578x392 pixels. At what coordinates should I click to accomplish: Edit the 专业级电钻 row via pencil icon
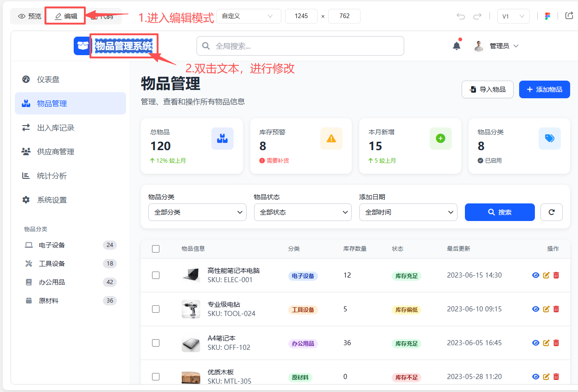546,309
